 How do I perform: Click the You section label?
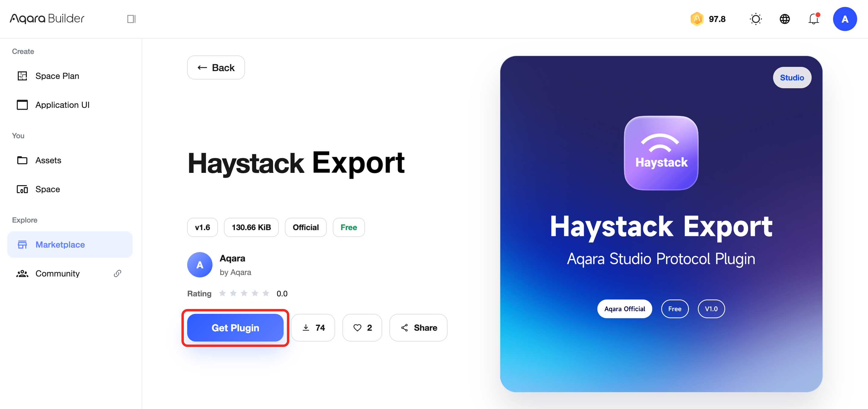coord(18,136)
